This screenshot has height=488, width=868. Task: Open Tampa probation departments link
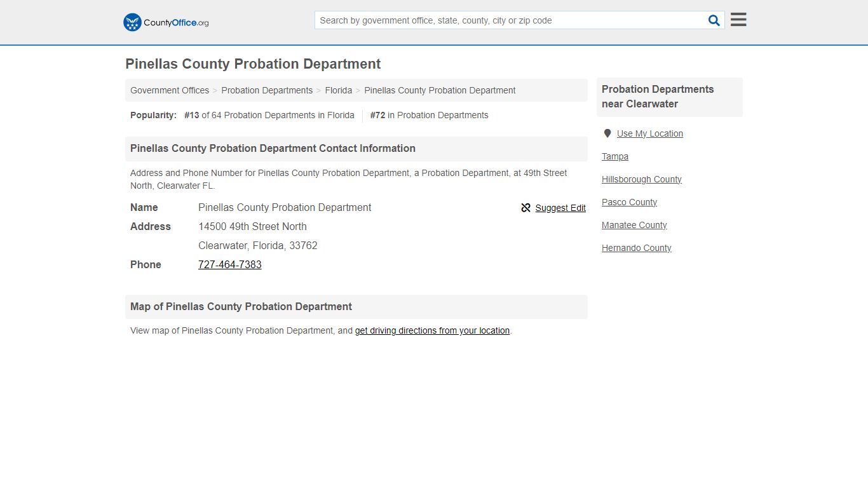pos(615,156)
